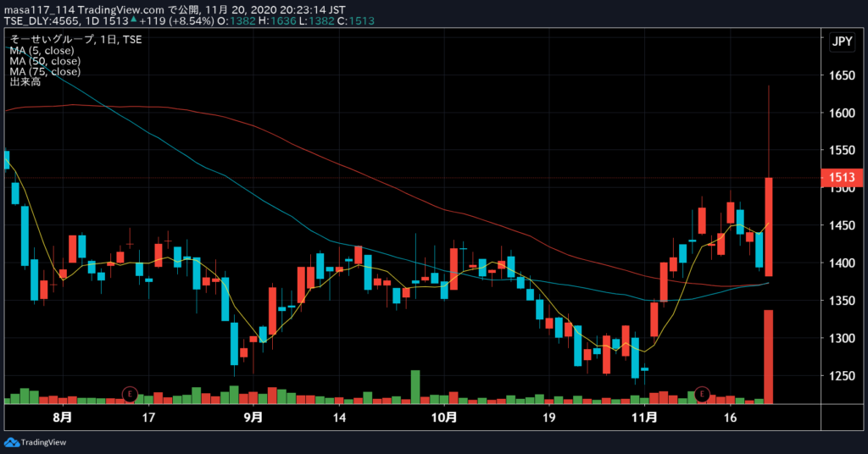Select the tall green volume bar before 10月
Image resolution: width=868 pixels, height=454 pixels.
(415, 387)
